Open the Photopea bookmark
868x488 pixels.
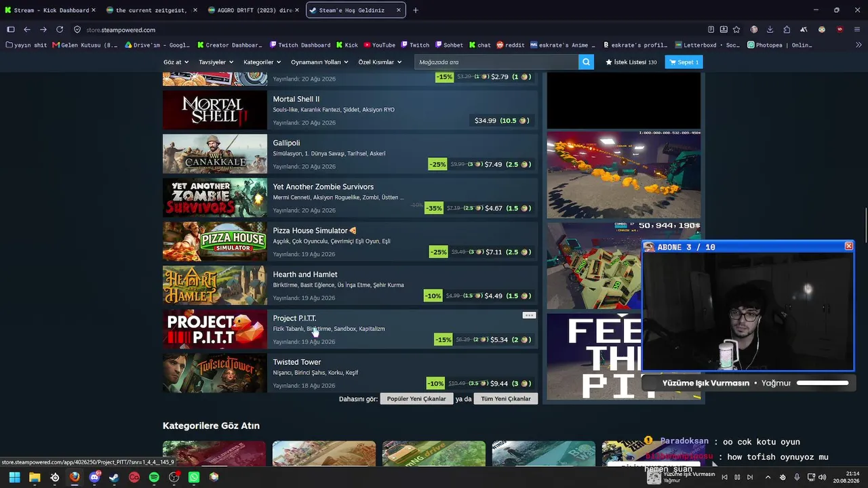779,45
